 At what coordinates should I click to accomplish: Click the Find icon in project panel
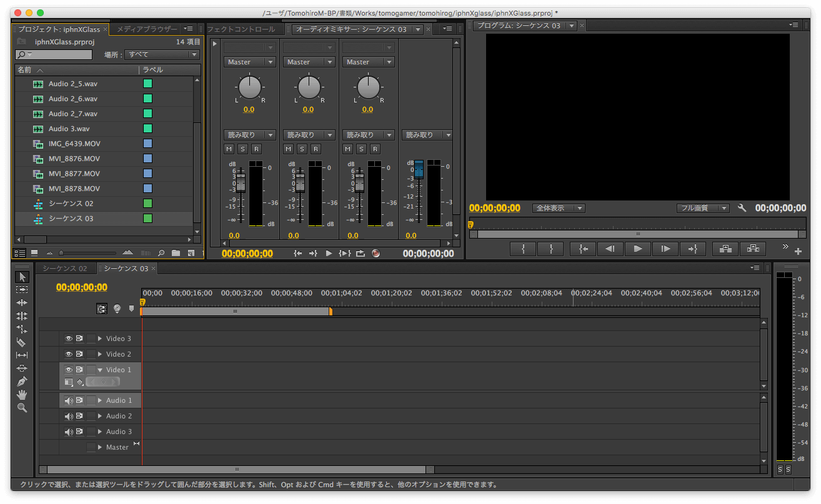tap(161, 253)
